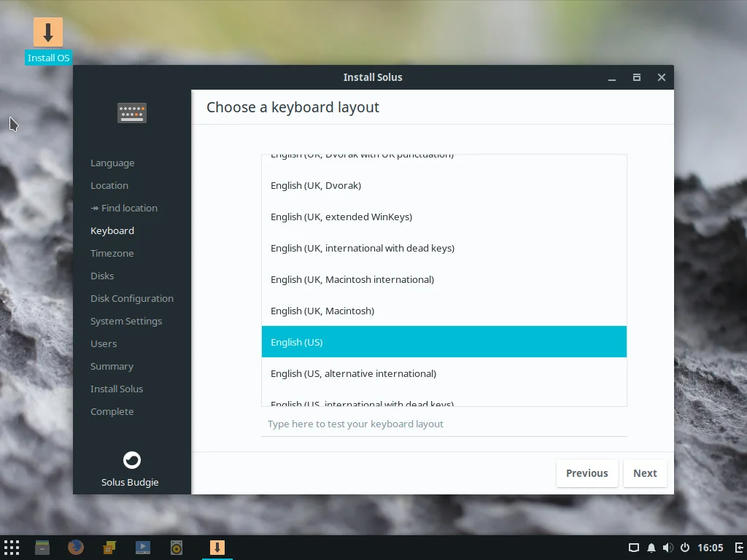The image size is (747, 560).
Task: Select English (UK, Dvorak) layout
Action: tap(444, 185)
